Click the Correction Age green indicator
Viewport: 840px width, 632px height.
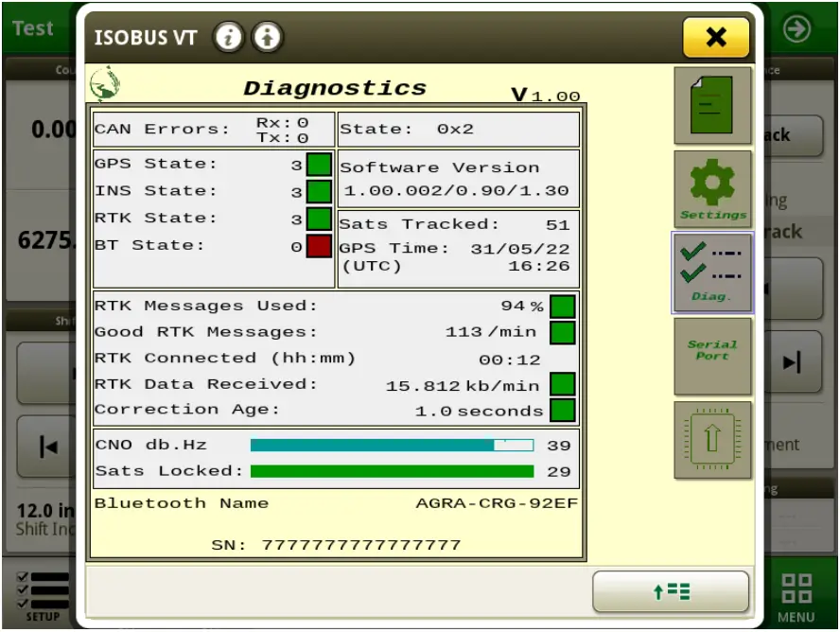coord(563,411)
